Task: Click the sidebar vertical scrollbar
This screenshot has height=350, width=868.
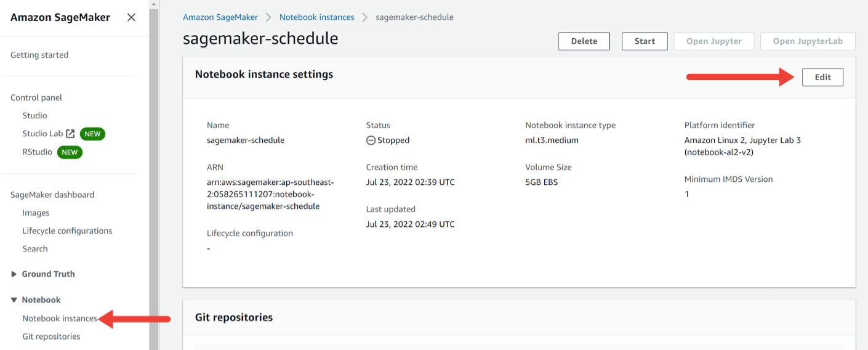Action: [154, 175]
